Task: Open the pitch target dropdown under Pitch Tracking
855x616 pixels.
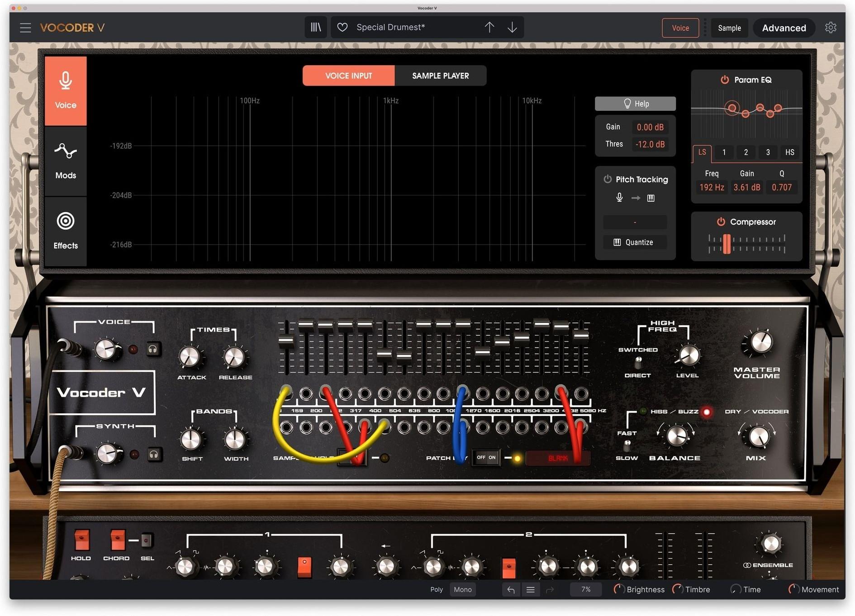Action: [x=635, y=222]
